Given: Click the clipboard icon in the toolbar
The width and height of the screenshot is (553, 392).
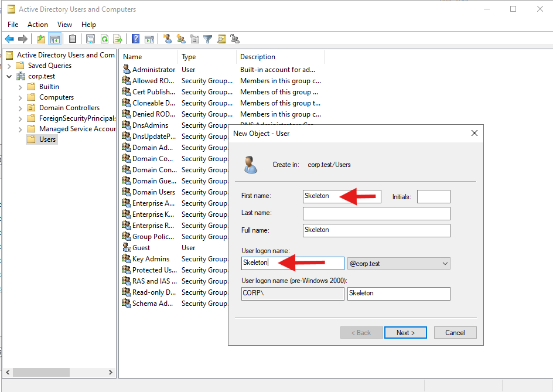Looking at the screenshot, I should 73,39.
